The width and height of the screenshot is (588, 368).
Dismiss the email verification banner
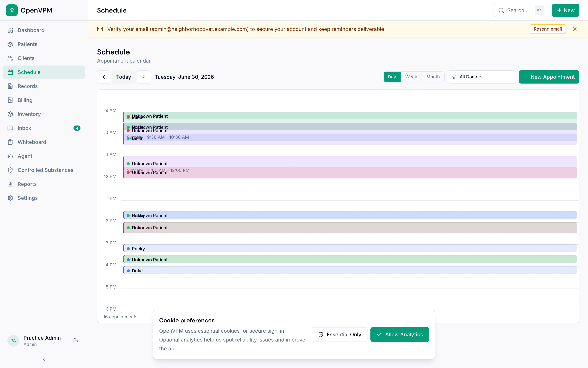(575, 29)
